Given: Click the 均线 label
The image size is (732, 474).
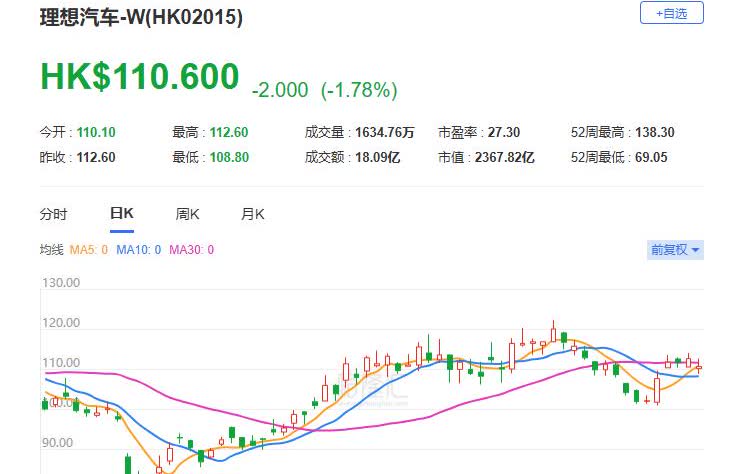Looking at the screenshot, I should (51, 250).
